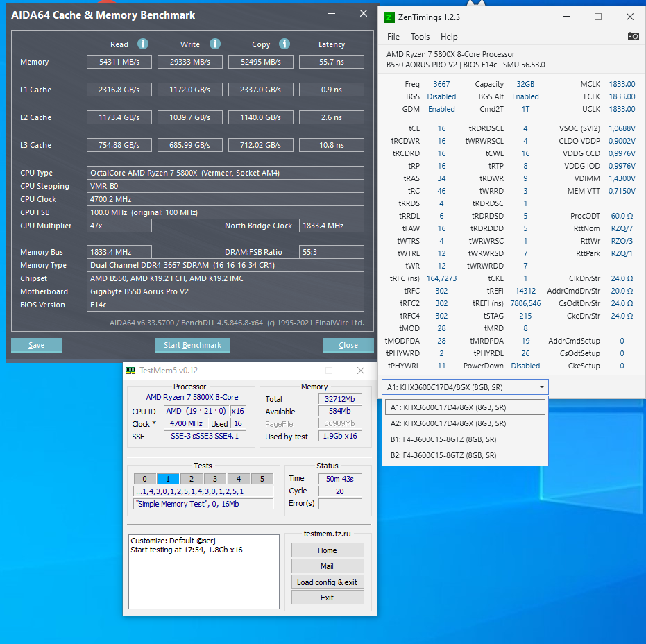Click the Memory Type DDR4-3667 field
Viewport: 646px width, 644px height.
226,265
